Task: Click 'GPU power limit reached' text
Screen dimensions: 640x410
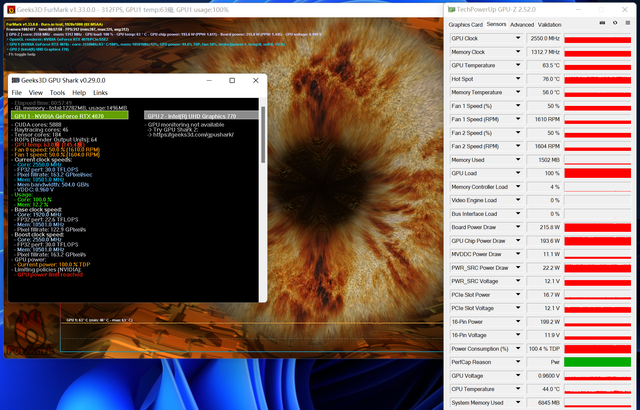Action: point(50,275)
